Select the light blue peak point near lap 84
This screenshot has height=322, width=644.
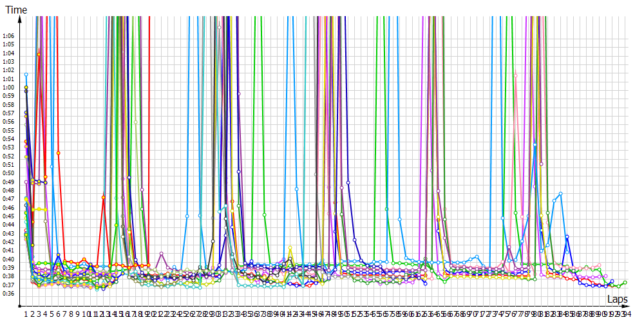561,193
